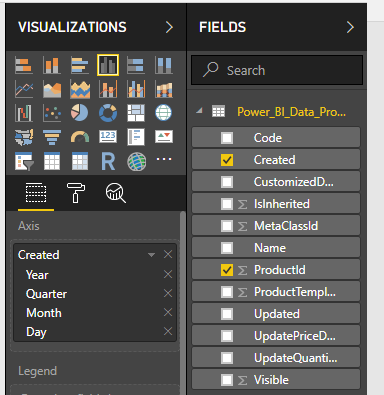Select the table visual
The width and height of the screenshot is (384, 395).
tap(52, 161)
